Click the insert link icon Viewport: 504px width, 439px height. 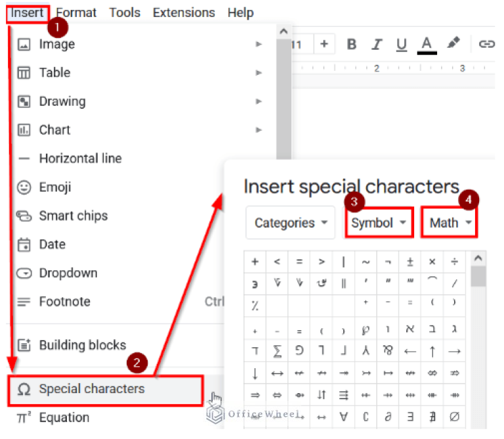[486, 44]
